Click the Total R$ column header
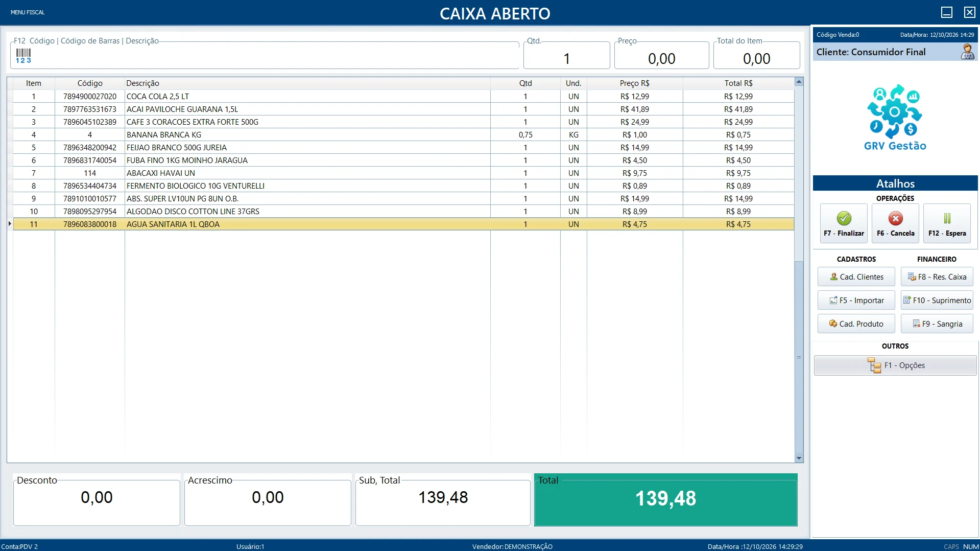 pyautogui.click(x=738, y=83)
